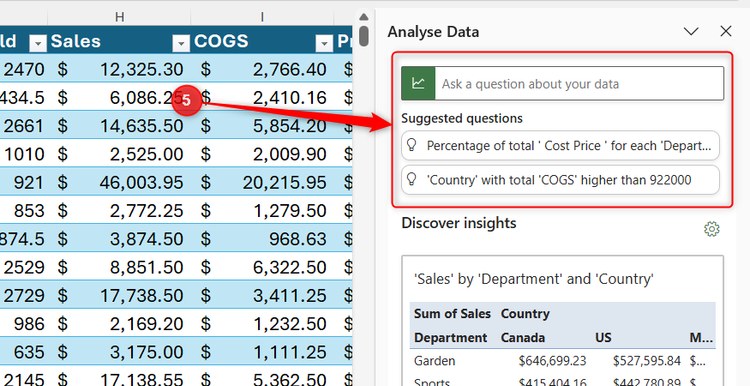Select COGS cell 2,410.16
The image size is (750, 386).
coord(262,98)
